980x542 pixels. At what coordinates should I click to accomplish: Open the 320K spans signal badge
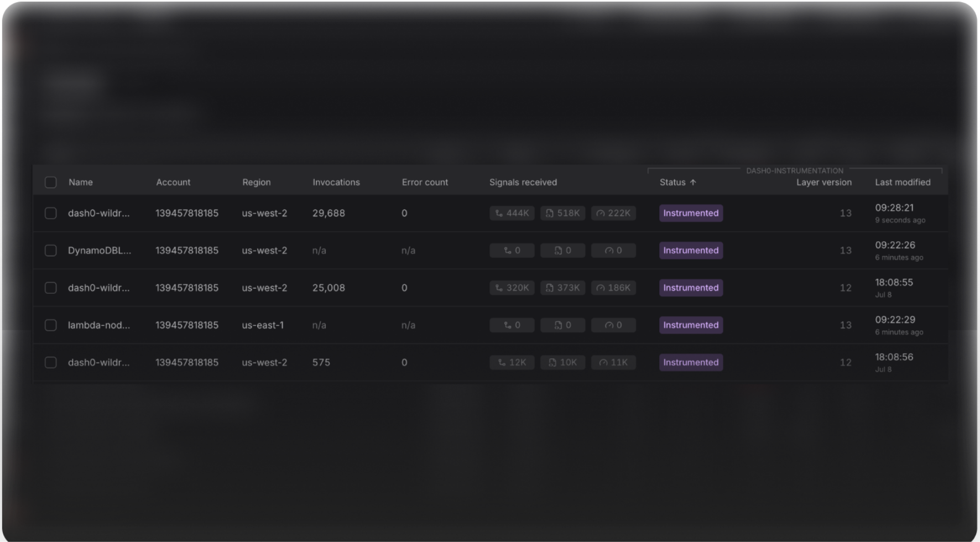pos(512,288)
